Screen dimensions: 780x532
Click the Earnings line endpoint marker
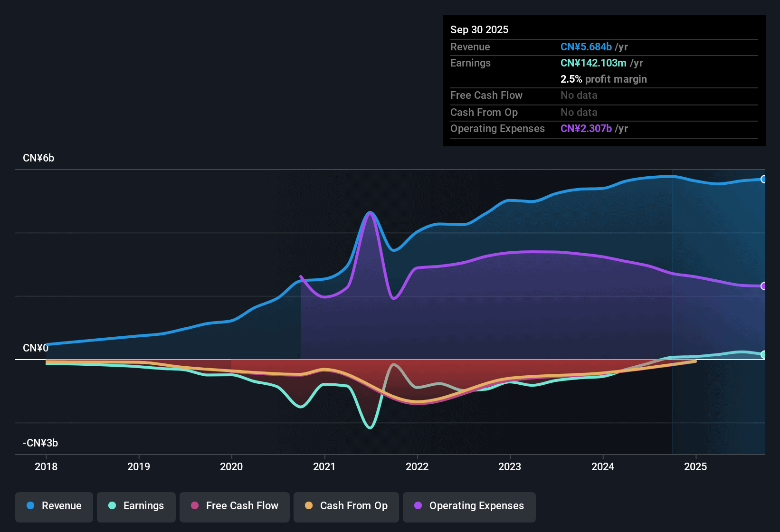(x=763, y=354)
